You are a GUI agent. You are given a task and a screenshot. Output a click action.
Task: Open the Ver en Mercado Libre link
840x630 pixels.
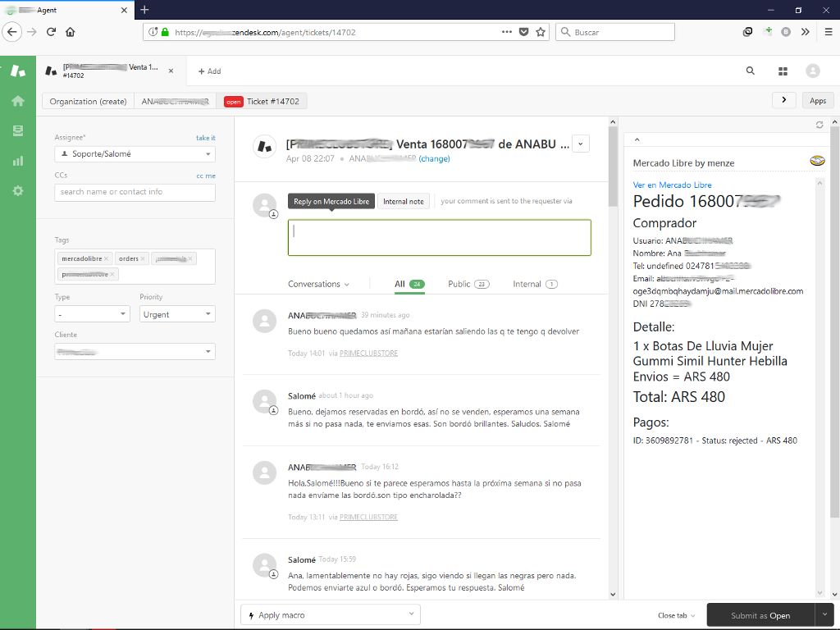pos(672,185)
